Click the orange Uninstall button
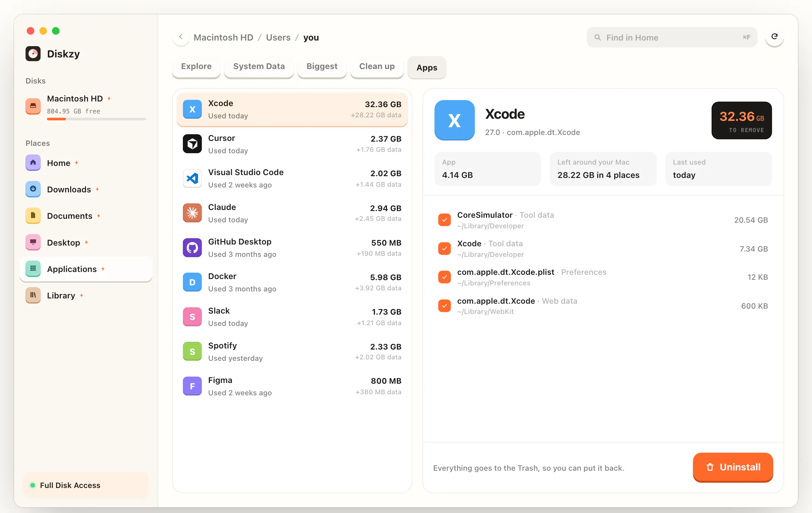 click(733, 467)
